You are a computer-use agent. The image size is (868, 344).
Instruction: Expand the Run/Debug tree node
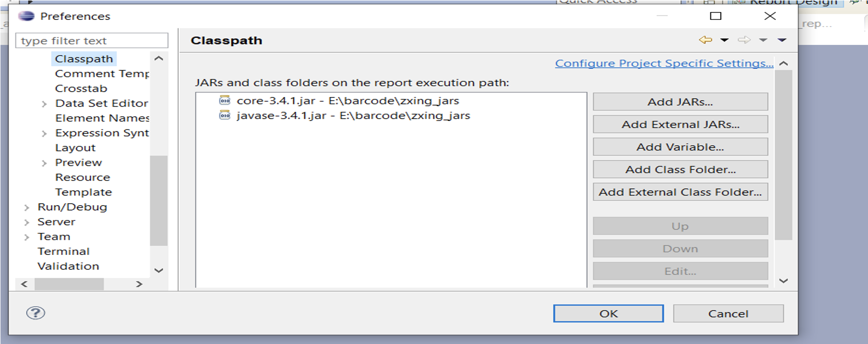pyautogui.click(x=27, y=208)
